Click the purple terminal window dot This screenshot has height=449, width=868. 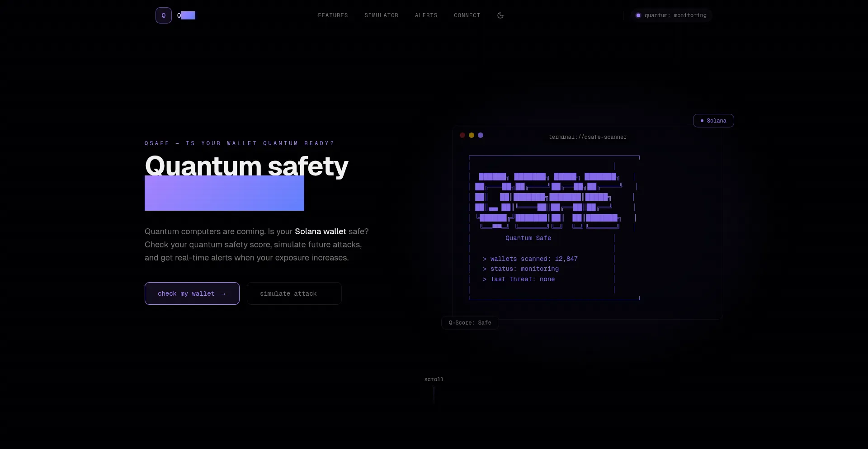(481, 135)
